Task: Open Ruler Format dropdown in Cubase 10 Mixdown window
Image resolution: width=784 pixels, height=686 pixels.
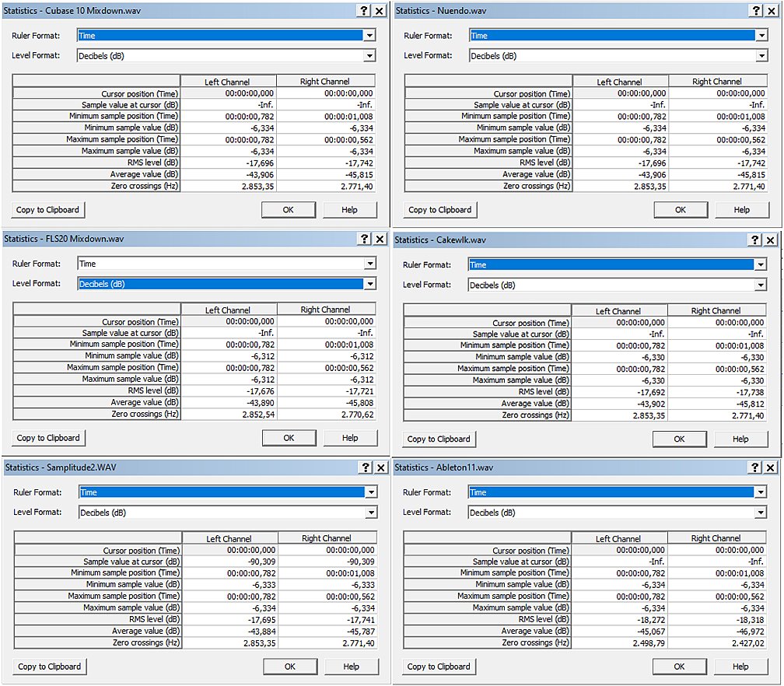Action: pos(369,36)
